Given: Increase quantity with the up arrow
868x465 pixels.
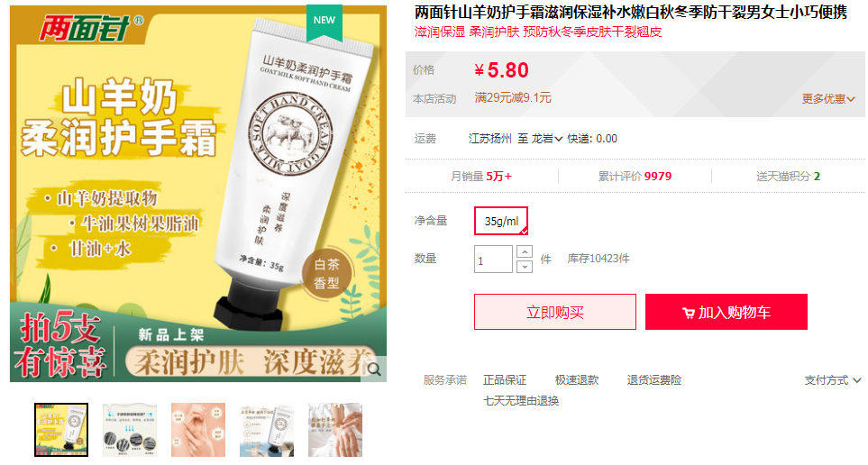Looking at the screenshot, I should [525, 252].
